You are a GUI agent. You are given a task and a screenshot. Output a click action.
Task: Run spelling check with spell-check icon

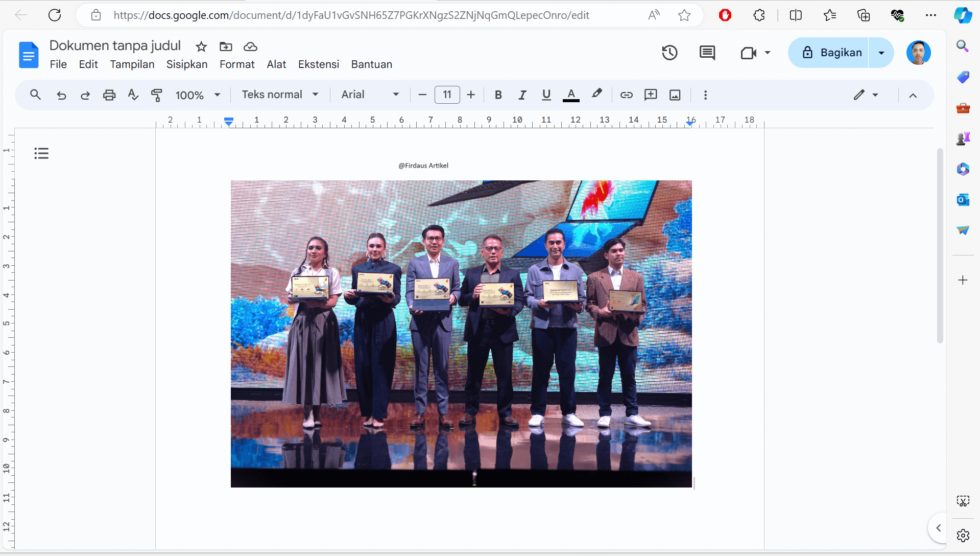132,95
